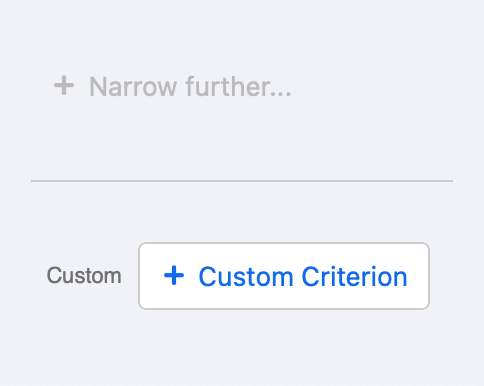Click the blue plus icon in Custom Criterion
Screen dimensions: 484x386
coord(174,276)
